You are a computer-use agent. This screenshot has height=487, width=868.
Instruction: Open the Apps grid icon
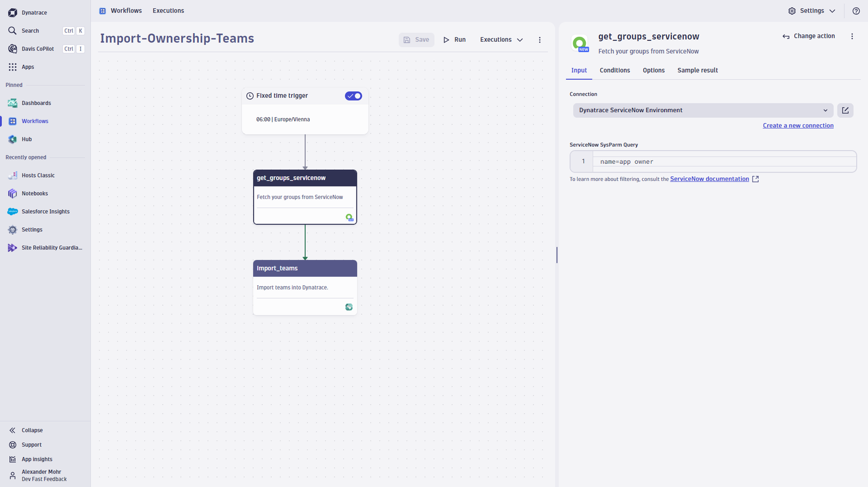tap(12, 67)
